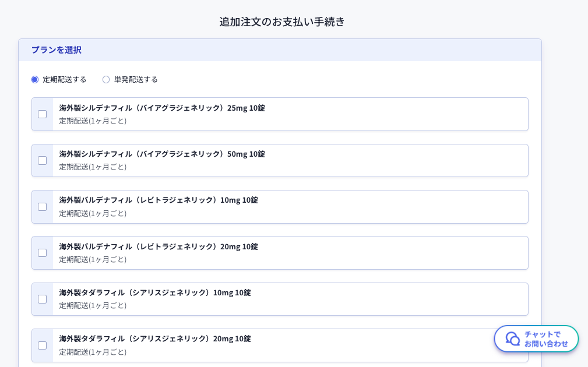Click the chat bubble icon
The image size is (588, 367).
(512, 339)
